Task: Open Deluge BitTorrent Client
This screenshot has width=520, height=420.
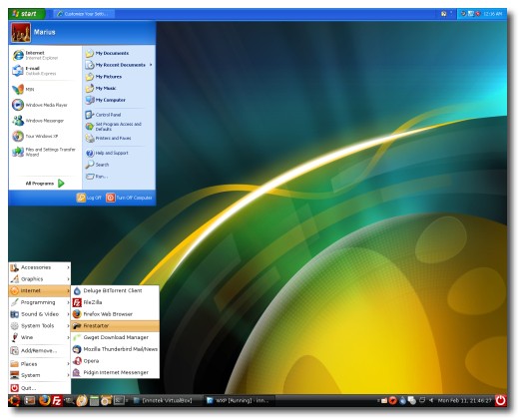Action: (x=115, y=290)
